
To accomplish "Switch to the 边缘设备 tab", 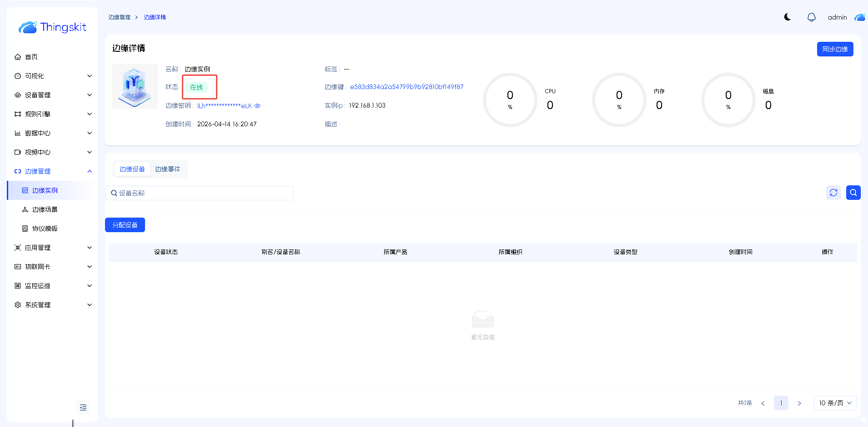I will point(132,169).
